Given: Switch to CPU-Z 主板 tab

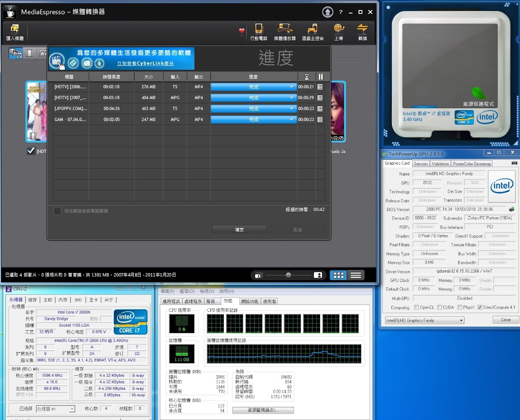Looking at the screenshot, I should point(48,300).
